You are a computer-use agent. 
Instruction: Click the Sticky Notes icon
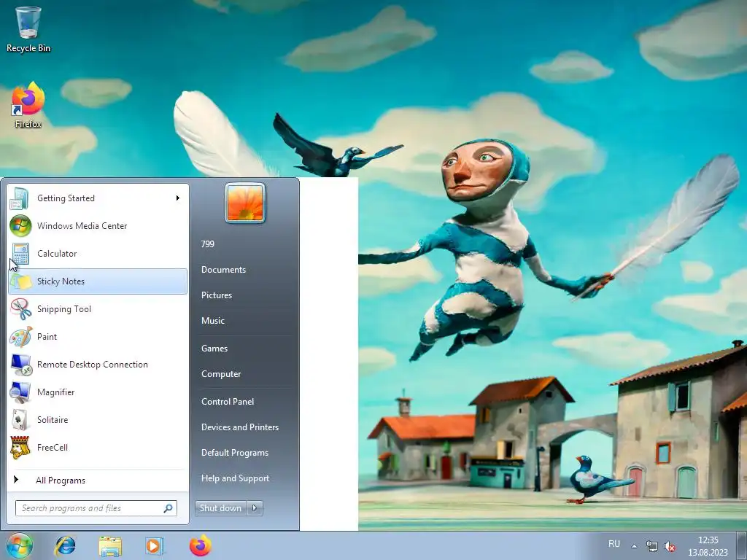20,281
